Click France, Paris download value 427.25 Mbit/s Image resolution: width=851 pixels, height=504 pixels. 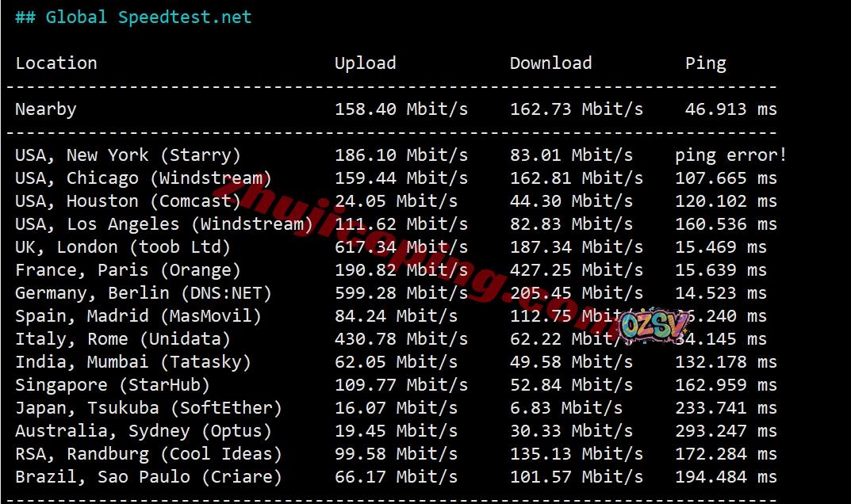pos(577,270)
